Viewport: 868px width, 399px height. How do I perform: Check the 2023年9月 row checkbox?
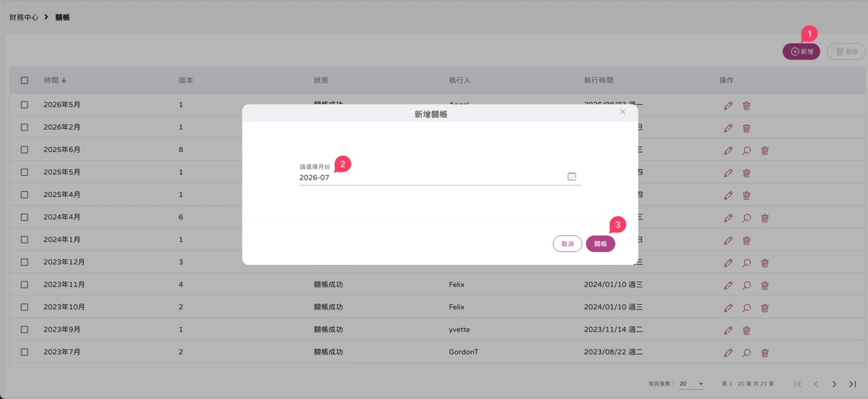[x=25, y=329]
